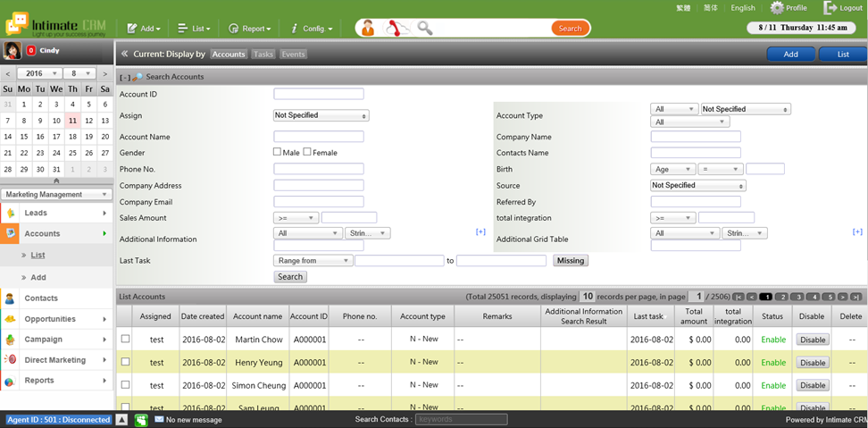Image resolution: width=868 pixels, height=428 pixels.
Task: Switch display to Tasks tab
Action: click(x=263, y=55)
